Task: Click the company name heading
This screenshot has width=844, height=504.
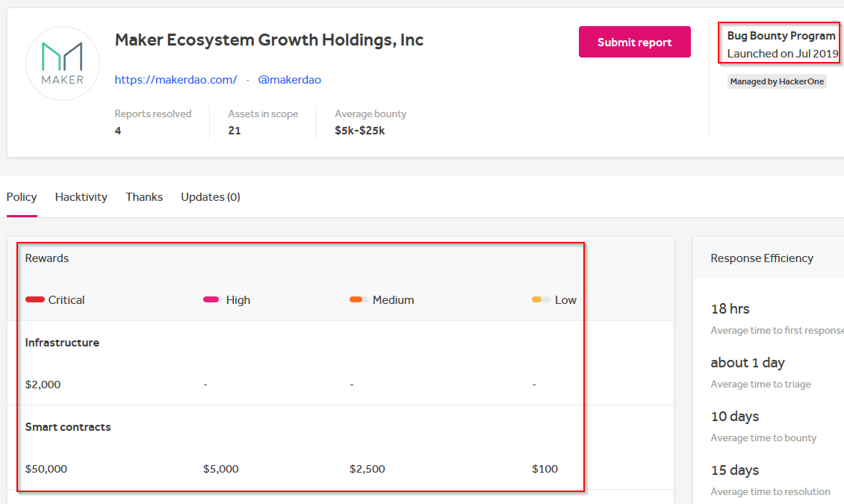Action: pos(269,40)
